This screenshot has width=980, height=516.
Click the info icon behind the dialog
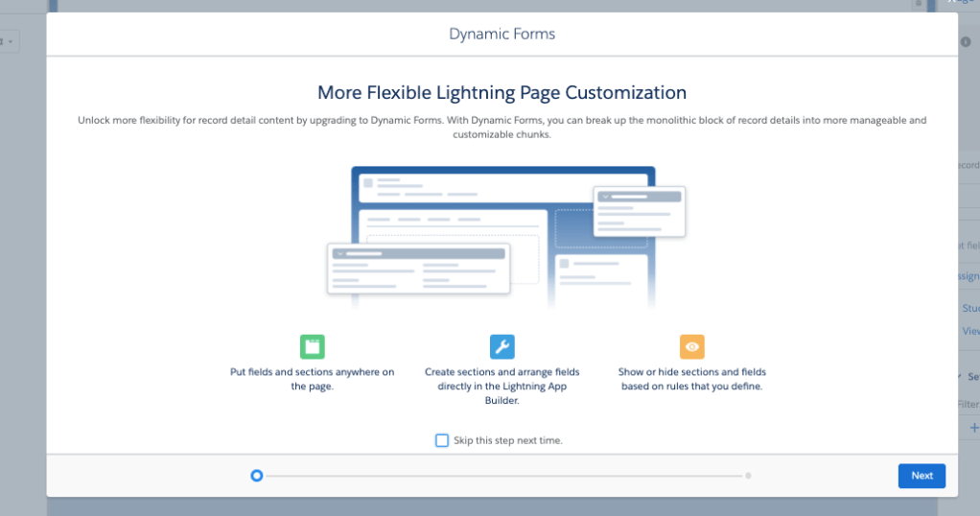pos(965,42)
